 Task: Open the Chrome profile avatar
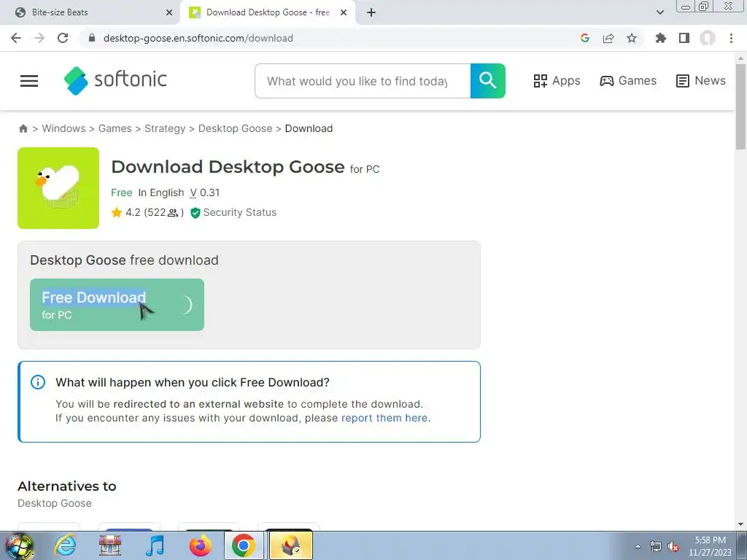[708, 38]
